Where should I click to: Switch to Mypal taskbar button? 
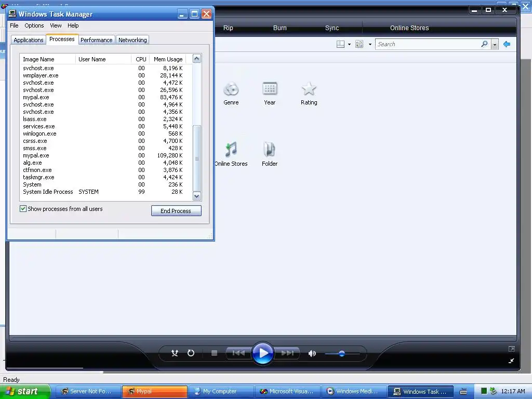pos(155,391)
